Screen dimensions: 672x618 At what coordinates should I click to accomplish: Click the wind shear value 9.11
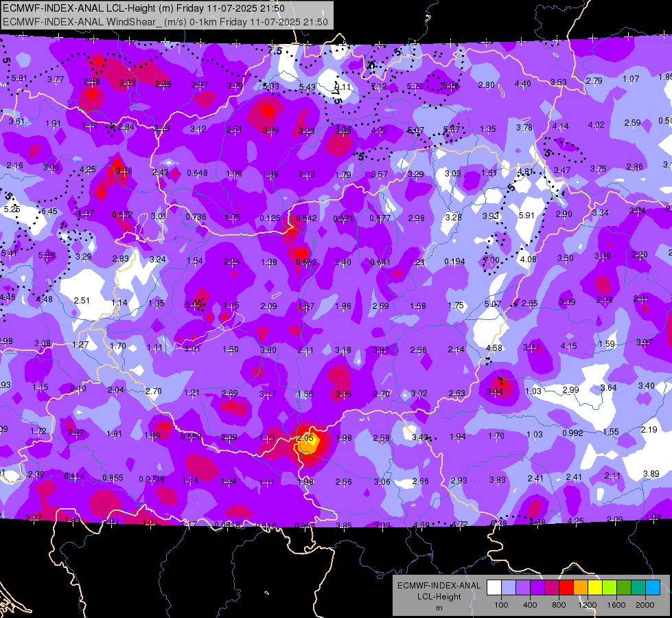(x=343, y=87)
